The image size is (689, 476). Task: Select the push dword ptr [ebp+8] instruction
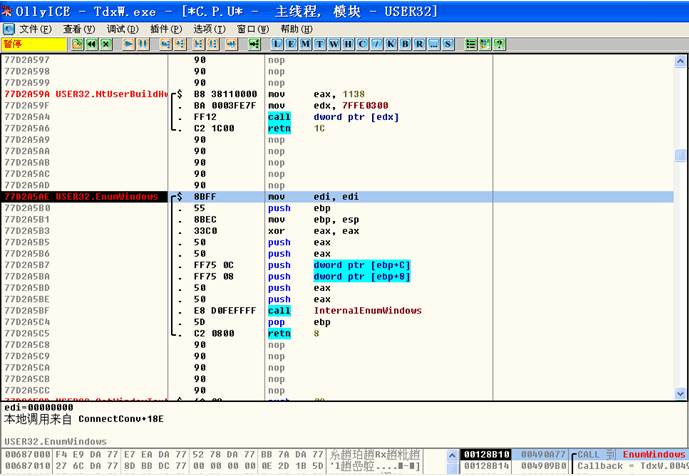click(339, 276)
